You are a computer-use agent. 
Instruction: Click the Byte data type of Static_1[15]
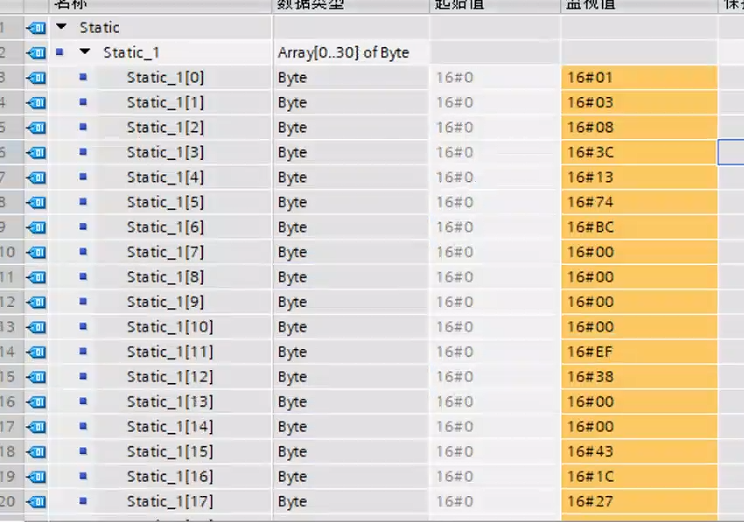(x=293, y=451)
